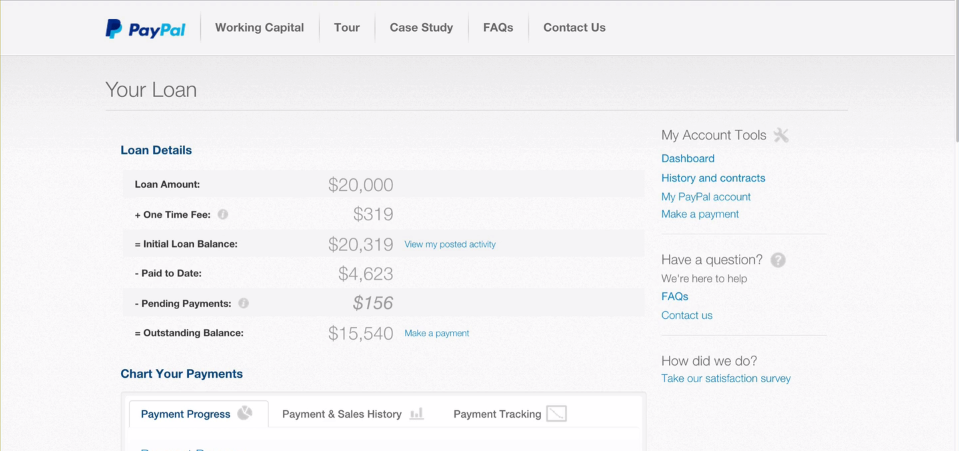Click the My Account Tools heading

click(x=714, y=135)
